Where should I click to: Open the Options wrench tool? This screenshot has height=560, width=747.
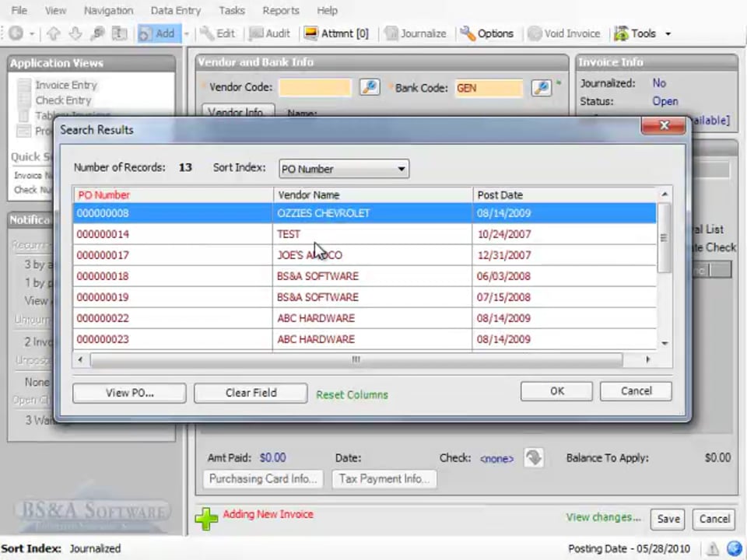[487, 33]
